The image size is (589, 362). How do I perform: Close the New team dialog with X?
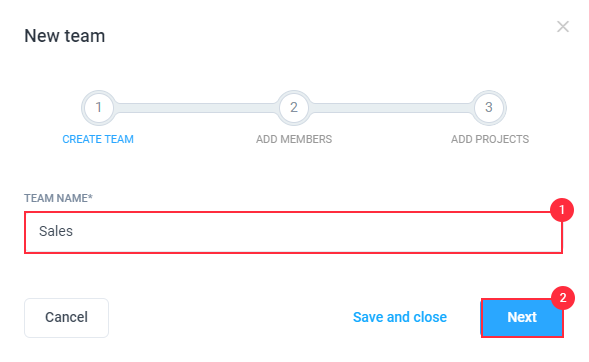point(563,27)
